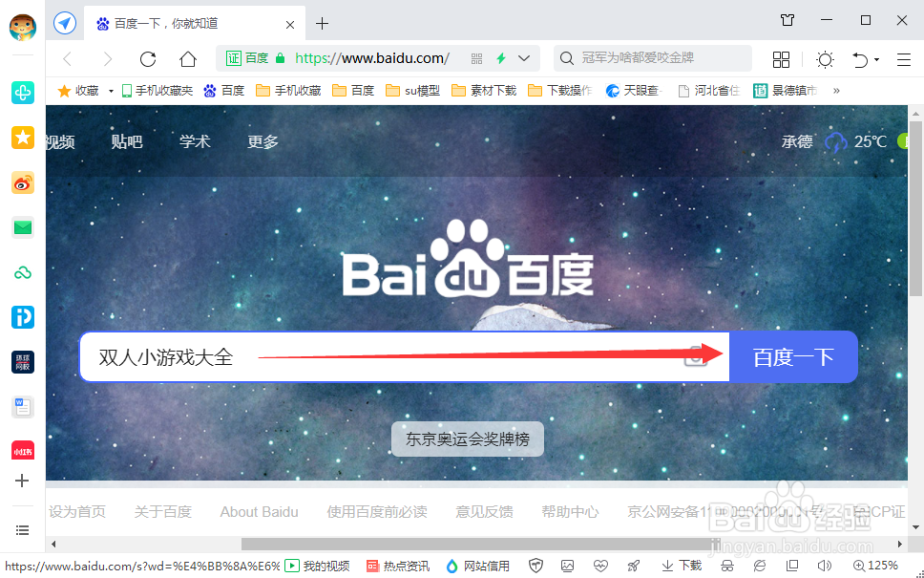924x578 pixels.
Task: Open the 河北省住 bookmark
Action: coord(709,91)
